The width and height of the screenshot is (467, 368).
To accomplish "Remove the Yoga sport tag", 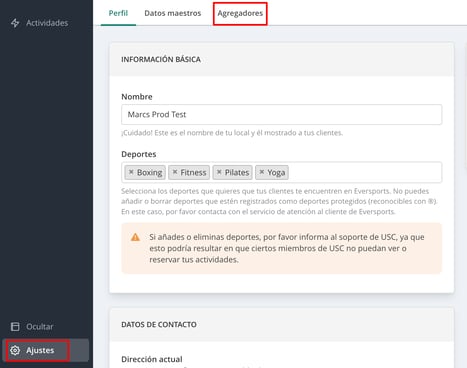I will pos(262,172).
